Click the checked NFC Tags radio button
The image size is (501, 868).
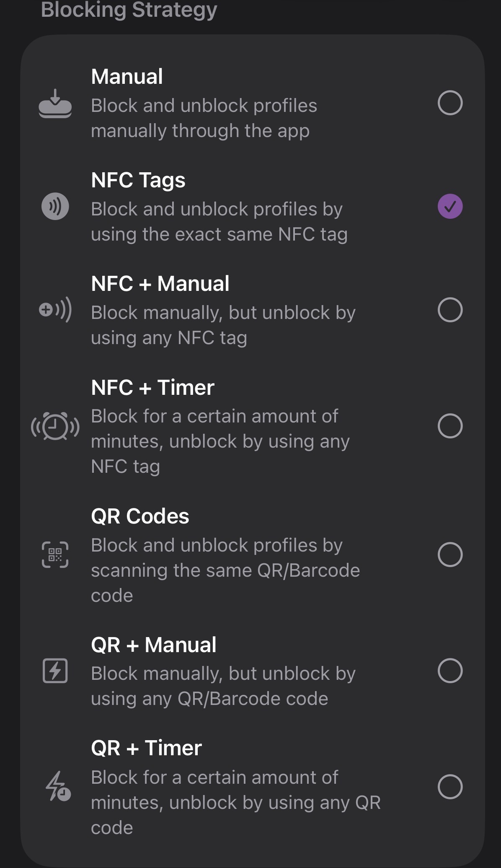click(450, 207)
